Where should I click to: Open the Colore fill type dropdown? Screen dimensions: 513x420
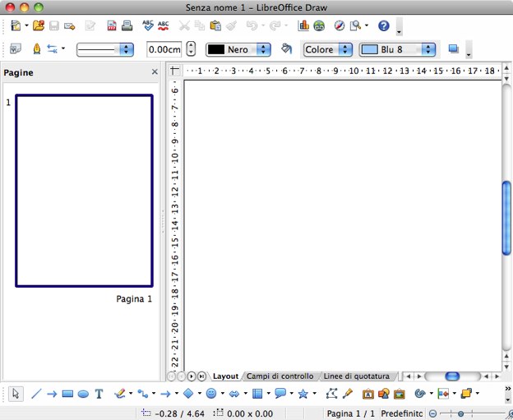[328, 49]
